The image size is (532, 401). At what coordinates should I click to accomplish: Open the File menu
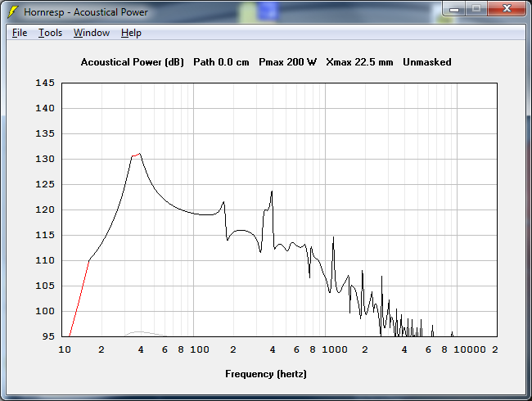tap(20, 33)
